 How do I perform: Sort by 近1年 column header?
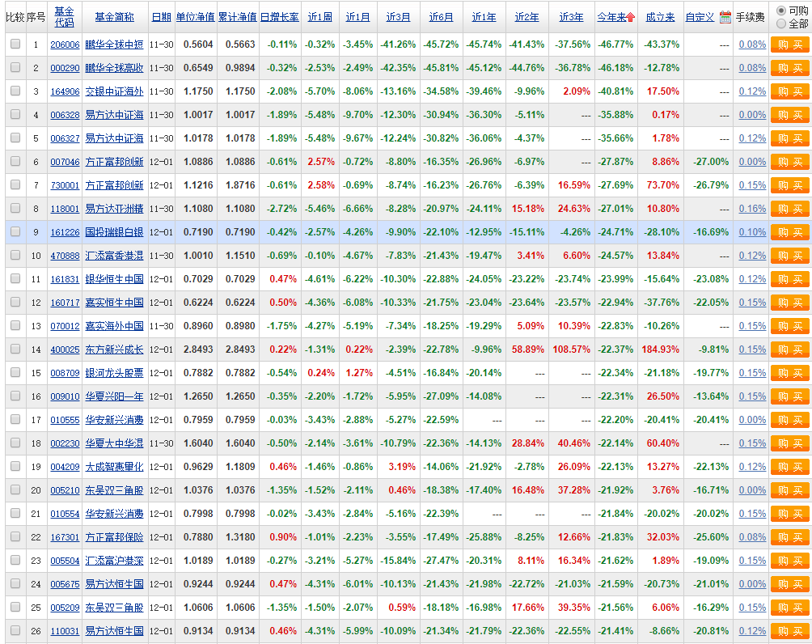click(x=484, y=17)
